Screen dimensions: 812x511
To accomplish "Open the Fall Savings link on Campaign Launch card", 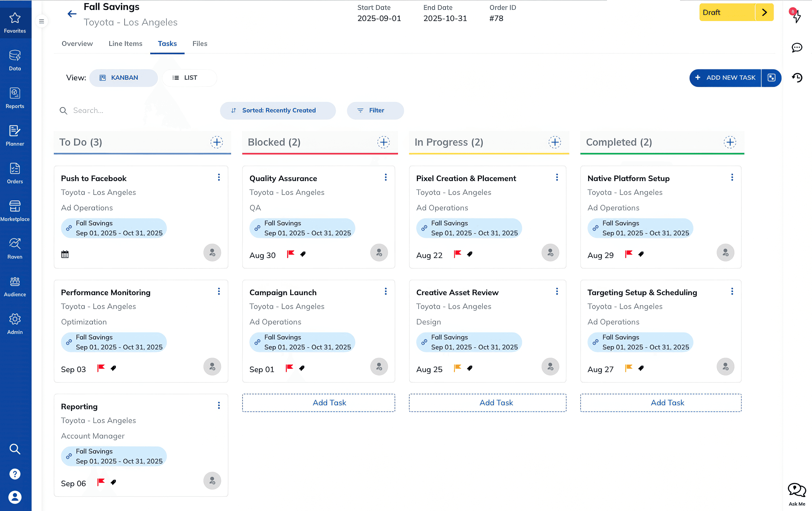I will pyautogui.click(x=302, y=342).
